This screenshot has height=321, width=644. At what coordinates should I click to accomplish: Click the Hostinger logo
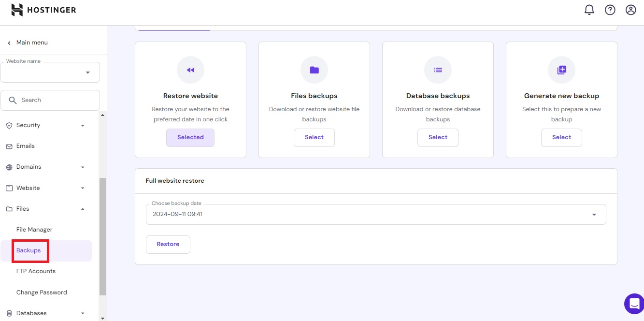pos(44,10)
